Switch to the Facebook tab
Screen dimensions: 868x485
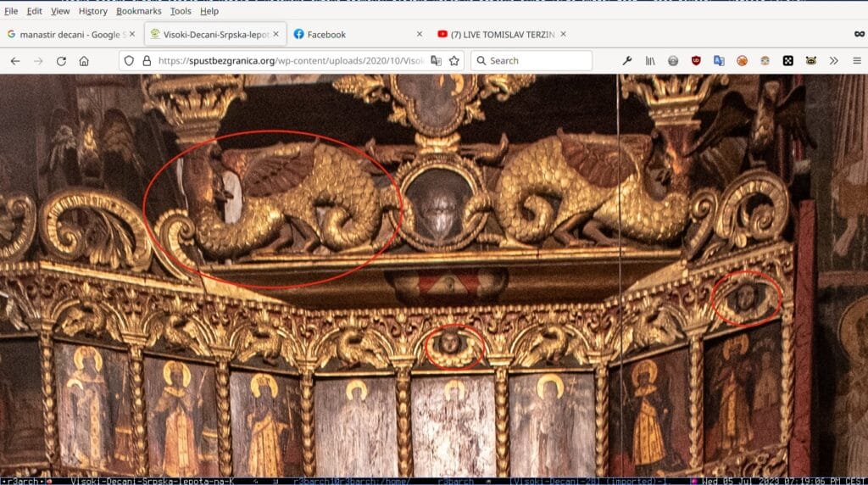(x=359, y=34)
